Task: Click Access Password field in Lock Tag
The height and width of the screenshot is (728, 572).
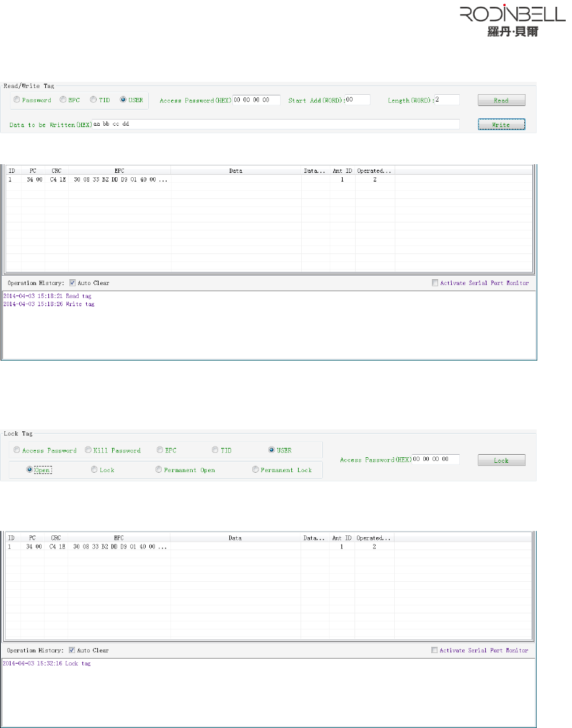Action: point(436,459)
